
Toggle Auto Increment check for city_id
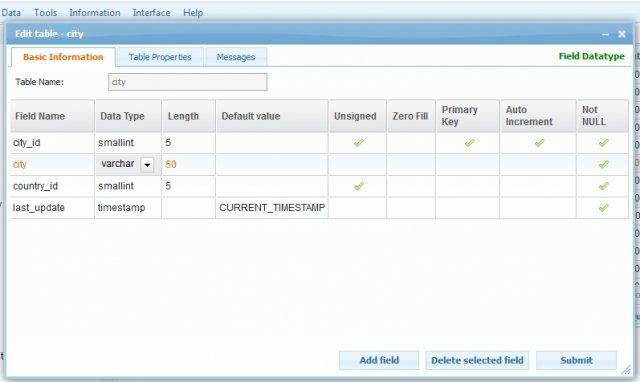[540, 143]
